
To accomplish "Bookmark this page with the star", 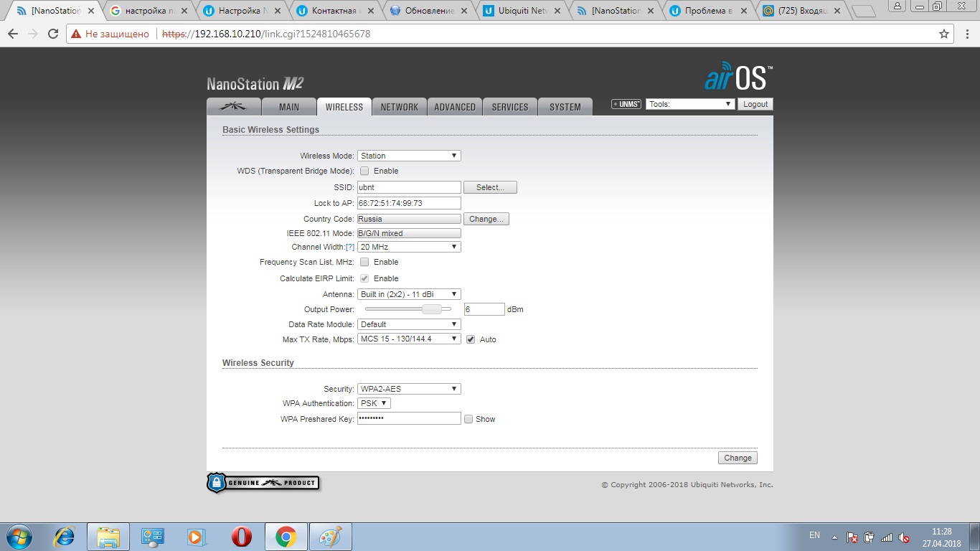I will tap(944, 34).
